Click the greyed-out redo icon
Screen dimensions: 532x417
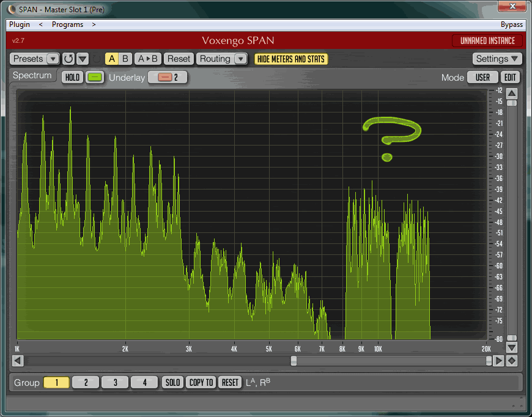(x=97, y=59)
